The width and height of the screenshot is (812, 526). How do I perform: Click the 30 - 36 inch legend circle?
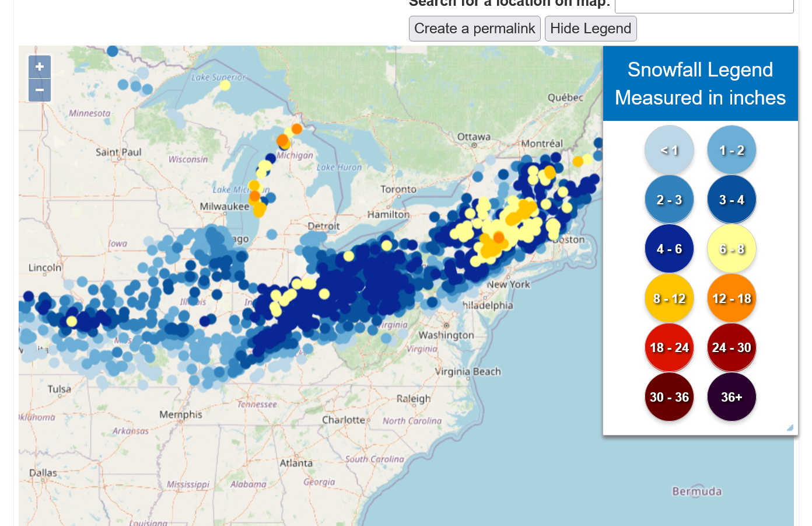pyautogui.click(x=669, y=397)
